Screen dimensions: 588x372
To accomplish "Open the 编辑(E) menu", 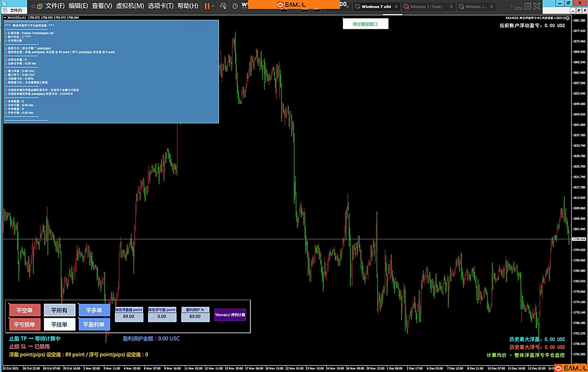I will (x=78, y=6).
